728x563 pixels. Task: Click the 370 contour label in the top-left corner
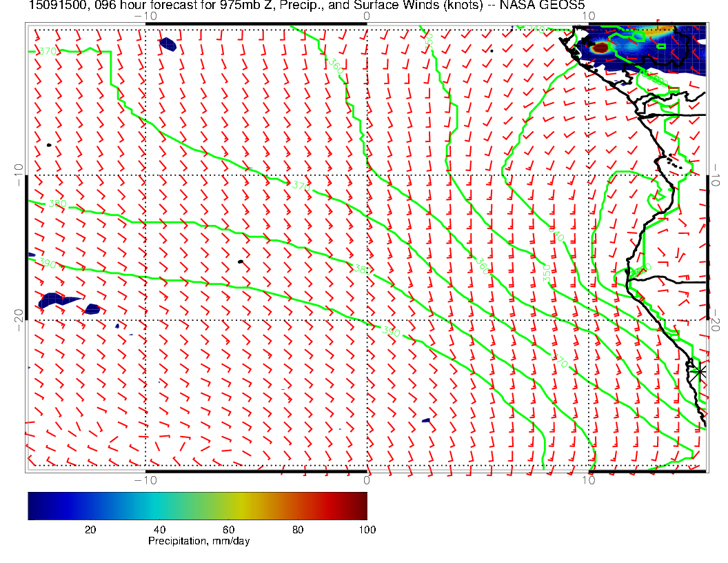47,52
